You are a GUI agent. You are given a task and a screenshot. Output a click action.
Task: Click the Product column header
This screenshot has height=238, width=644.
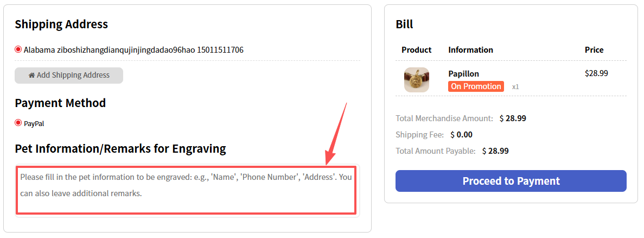416,50
